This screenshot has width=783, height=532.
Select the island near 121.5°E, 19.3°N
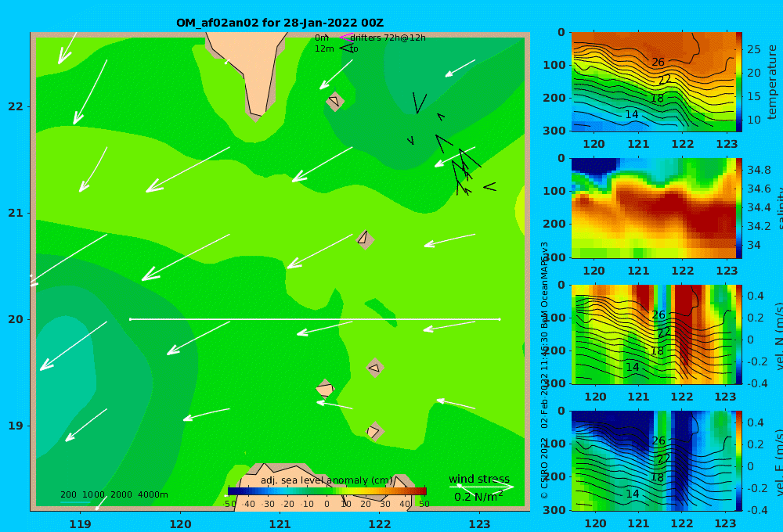[x=325, y=389]
